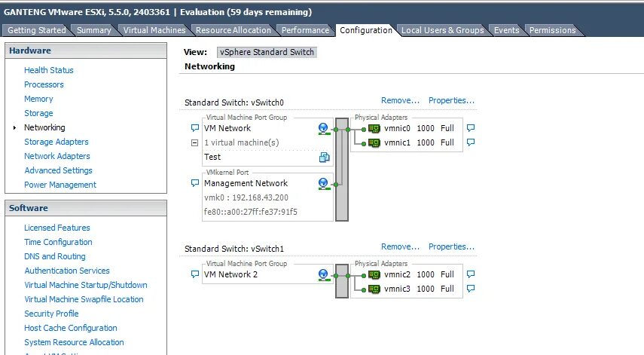Open Host Cache Configuration
This screenshot has height=355, width=644.
tap(71, 329)
